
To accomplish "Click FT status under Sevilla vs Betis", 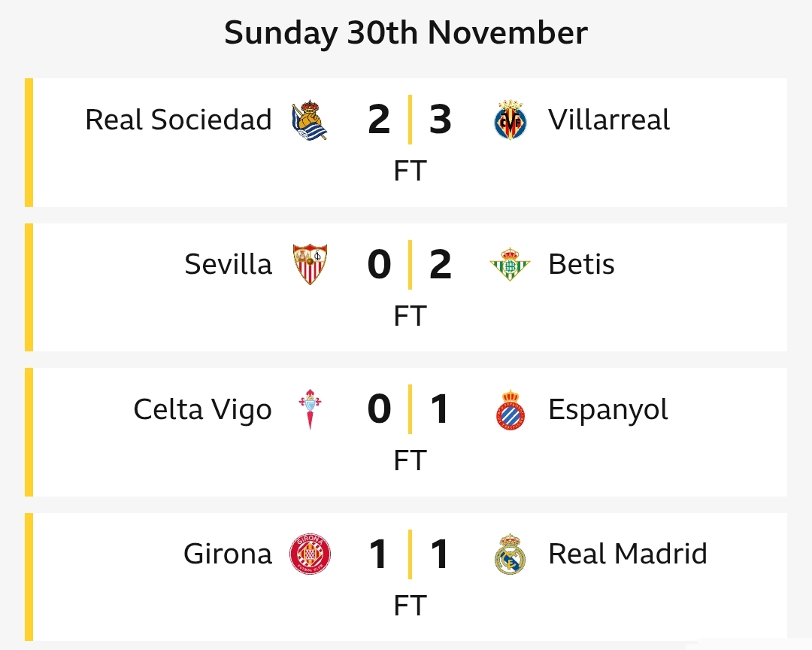I will pyautogui.click(x=410, y=316).
